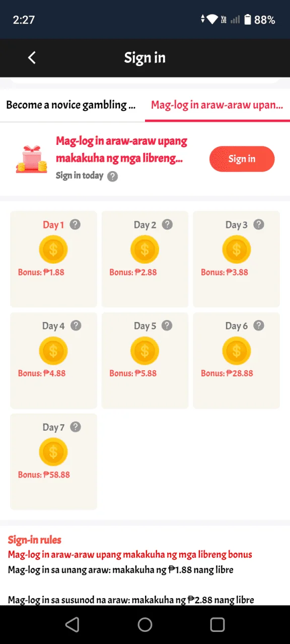Tap the gift box icon
290x644 pixels.
pos(31,159)
